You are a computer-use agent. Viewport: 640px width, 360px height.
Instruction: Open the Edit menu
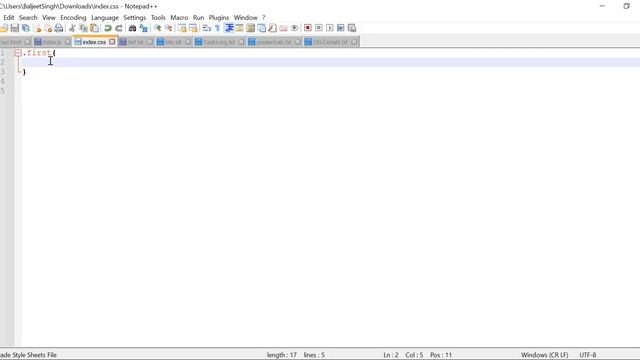(9, 18)
